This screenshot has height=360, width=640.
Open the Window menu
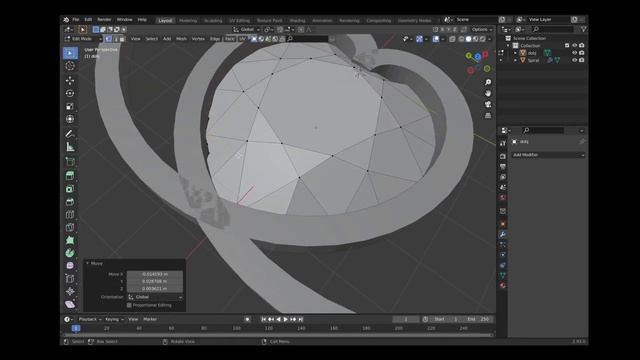124,20
